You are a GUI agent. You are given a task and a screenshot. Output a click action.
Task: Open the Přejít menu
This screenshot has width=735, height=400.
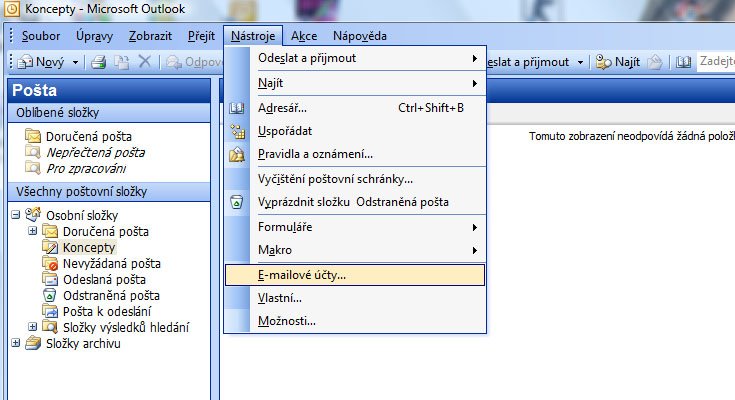pyautogui.click(x=201, y=36)
